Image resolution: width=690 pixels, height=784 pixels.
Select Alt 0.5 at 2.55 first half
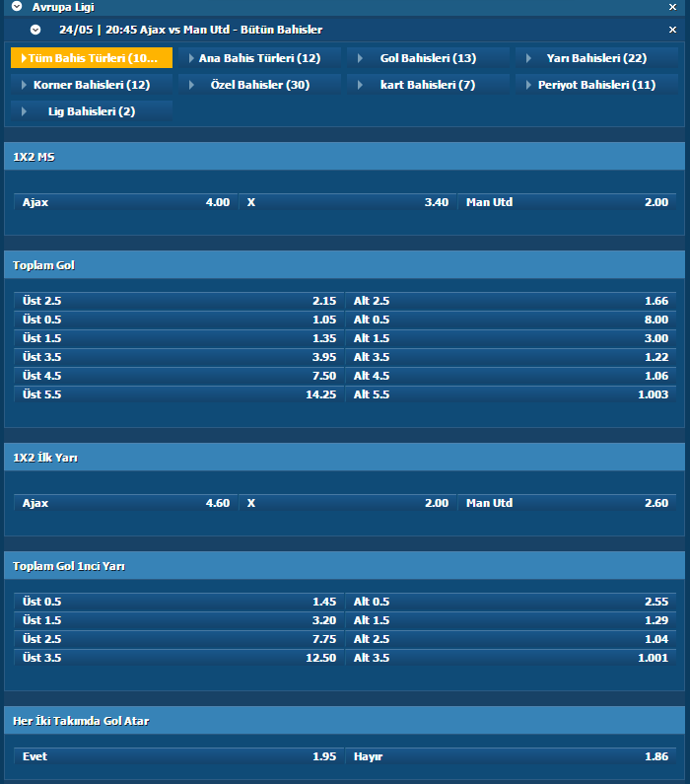pos(511,602)
